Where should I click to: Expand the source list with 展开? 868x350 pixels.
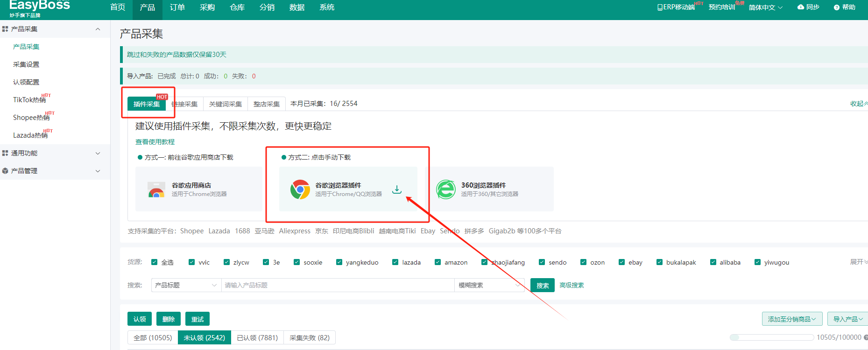pos(859,262)
